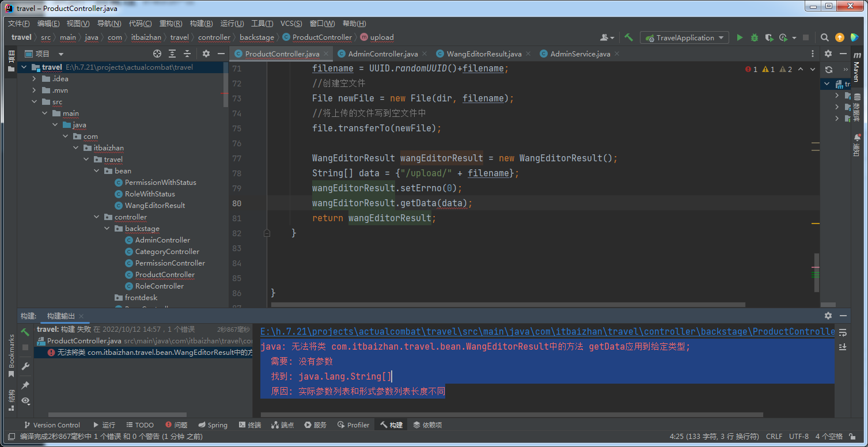Viewport: 868px width, 447px height.
Task: Toggle the Maven side tool window
Action: pos(856,66)
